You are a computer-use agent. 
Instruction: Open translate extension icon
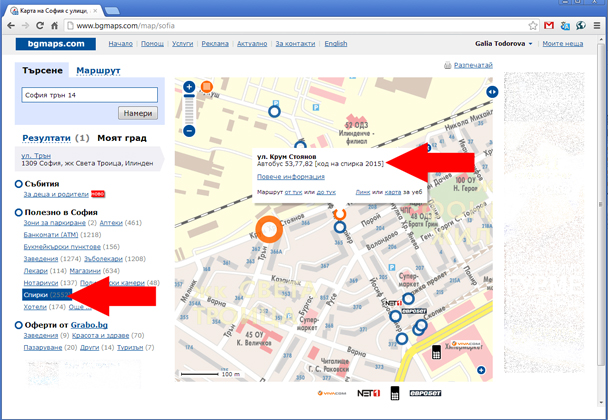pyautogui.click(x=565, y=26)
